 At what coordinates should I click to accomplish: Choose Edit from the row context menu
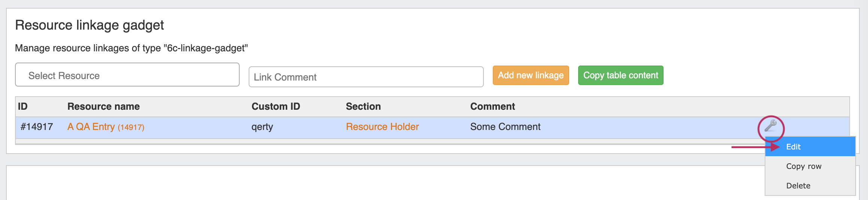793,147
